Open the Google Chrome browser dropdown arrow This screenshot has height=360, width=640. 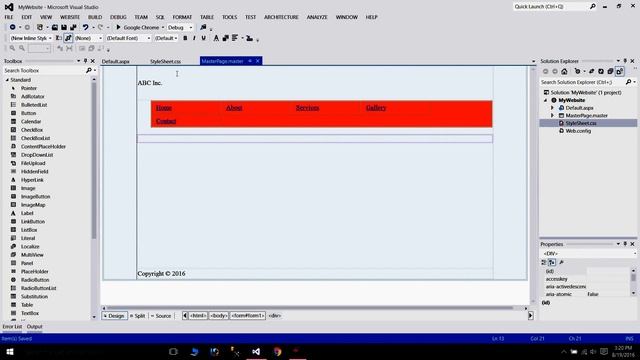pos(163,27)
